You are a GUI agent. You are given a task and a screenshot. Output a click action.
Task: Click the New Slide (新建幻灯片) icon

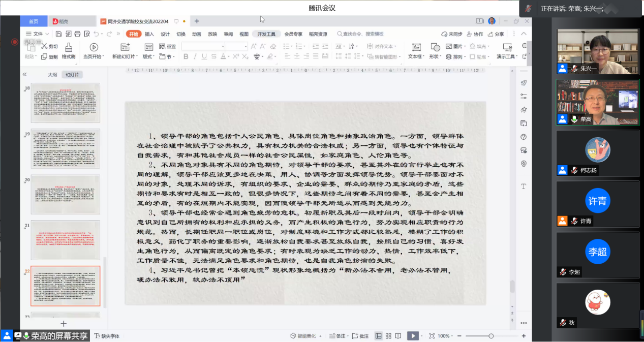click(124, 47)
